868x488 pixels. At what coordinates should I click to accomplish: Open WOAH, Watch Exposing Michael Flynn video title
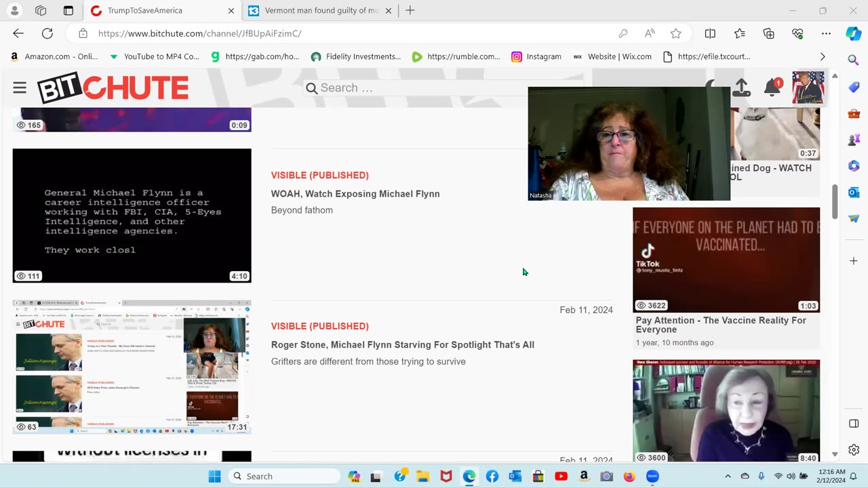[355, 194]
